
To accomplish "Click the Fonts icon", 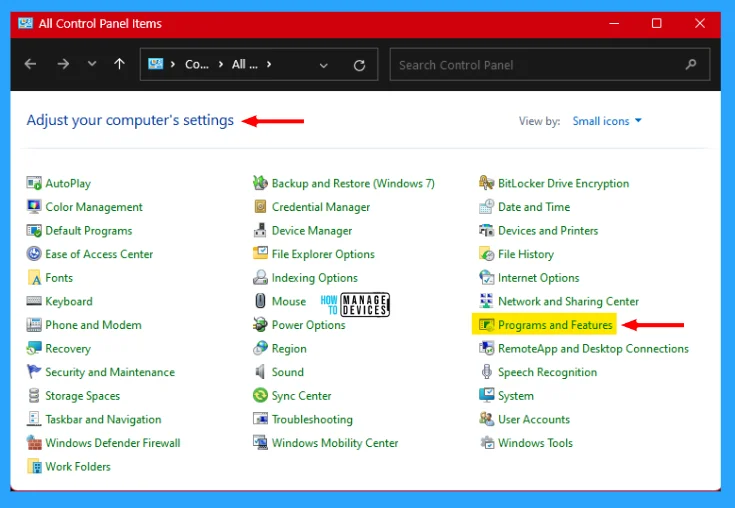I will 34,277.
